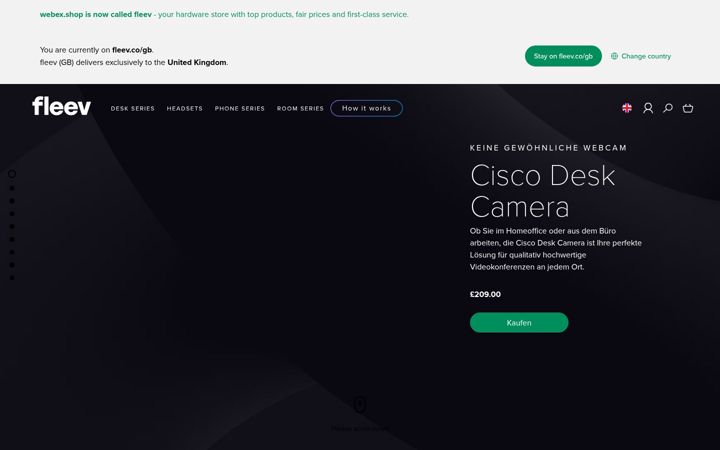Click the green Kaufen button
Image resolution: width=720 pixels, height=450 pixels.
pos(519,322)
